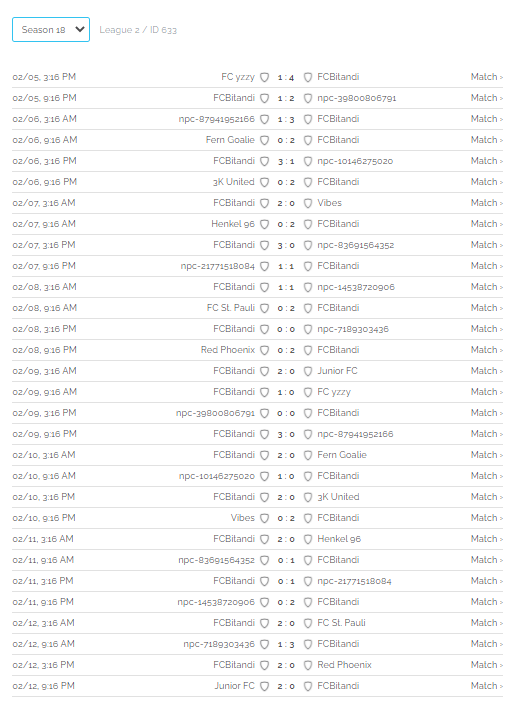Select 3K United team name on 02/06
This screenshot has width=523, height=719.
tap(233, 182)
